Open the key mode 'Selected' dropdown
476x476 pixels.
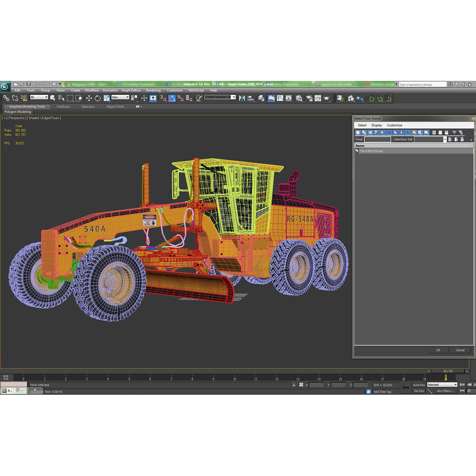coord(442,385)
